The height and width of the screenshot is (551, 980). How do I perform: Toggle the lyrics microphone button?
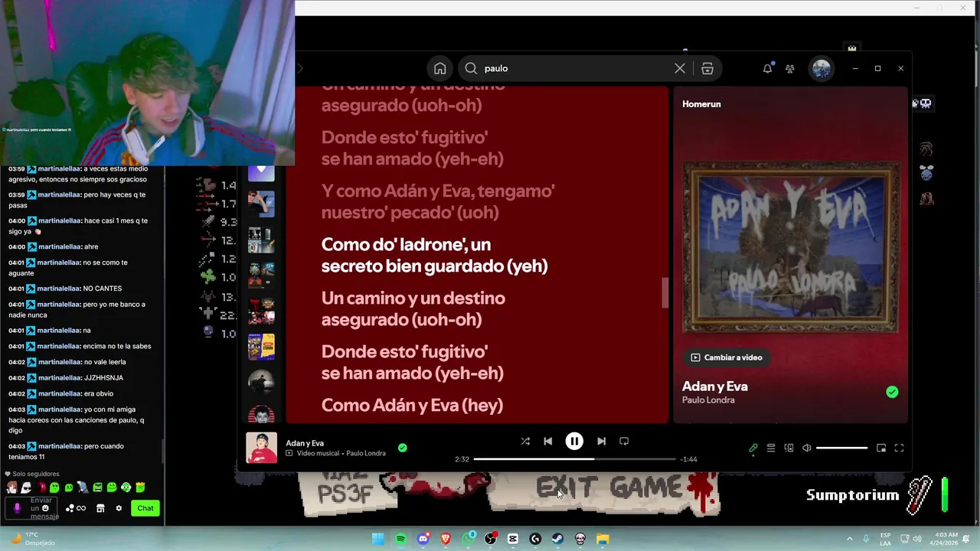753,448
